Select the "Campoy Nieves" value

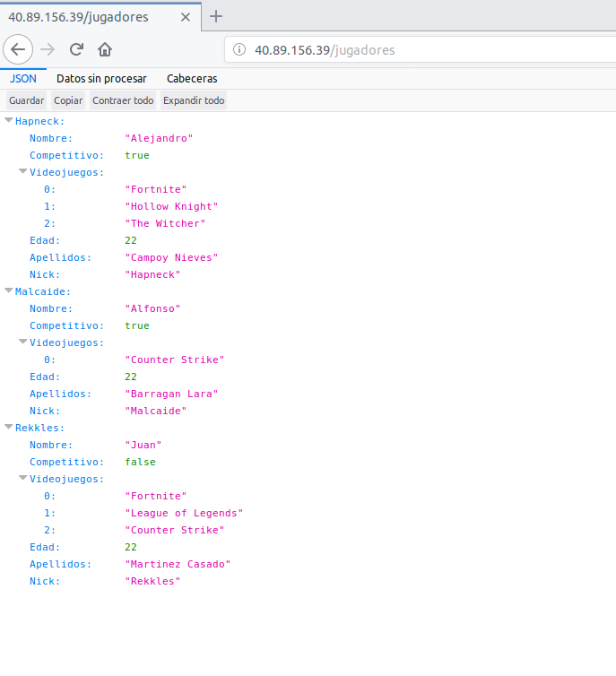pyautogui.click(x=171, y=257)
